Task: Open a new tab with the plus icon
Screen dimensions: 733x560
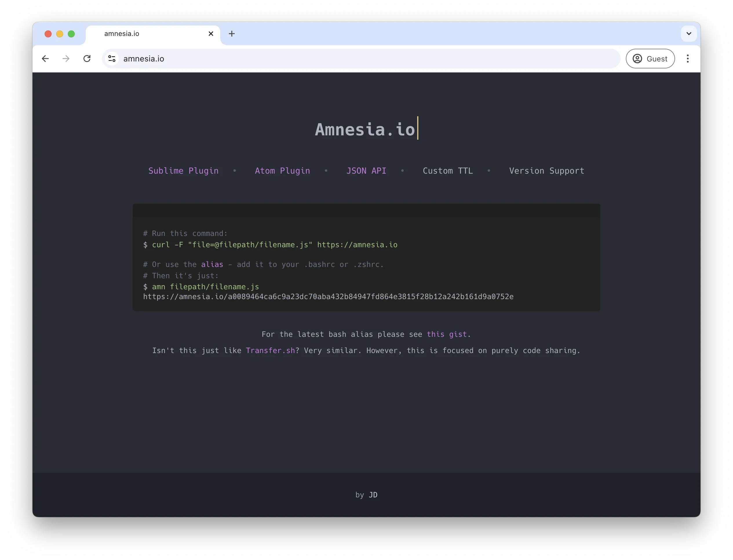Action: tap(232, 34)
